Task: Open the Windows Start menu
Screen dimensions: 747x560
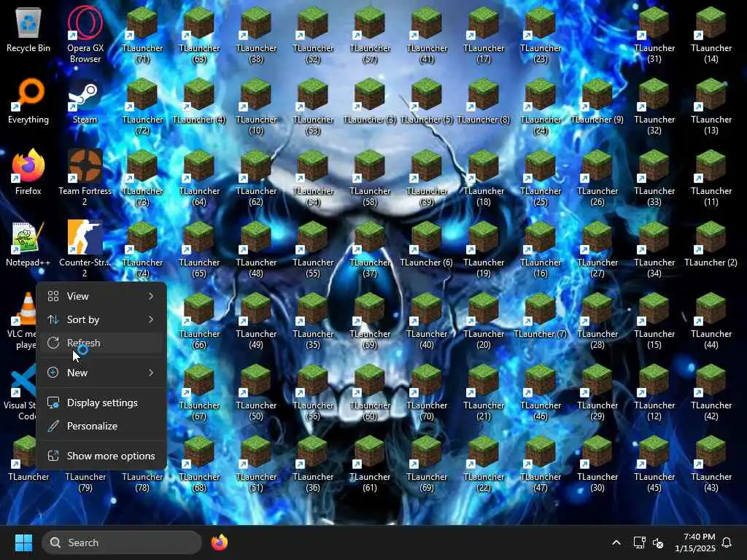Action: [23, 542]
